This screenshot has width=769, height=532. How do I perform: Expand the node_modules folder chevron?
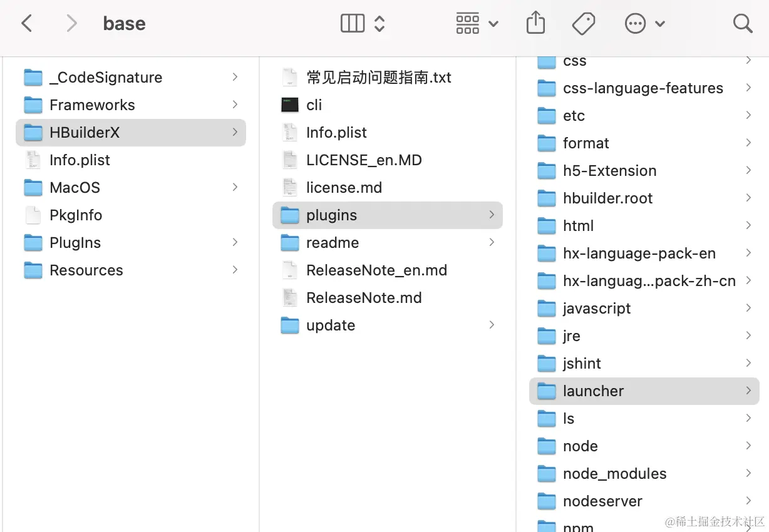[x=748, y=473]
